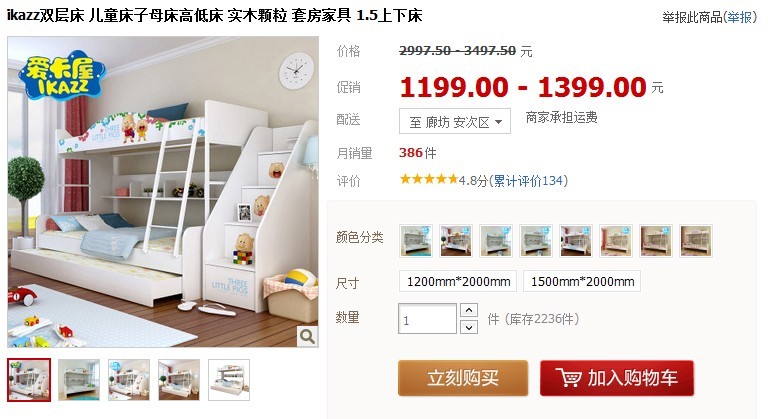Choose the first color variant swatch
Screen dimensions: 768x419
[x=416, y=241]
